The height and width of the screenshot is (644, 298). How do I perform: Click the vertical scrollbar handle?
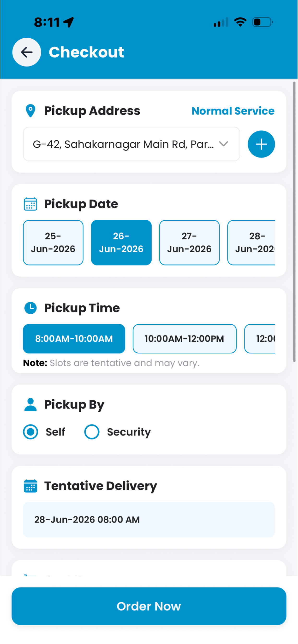click(294, 222)
